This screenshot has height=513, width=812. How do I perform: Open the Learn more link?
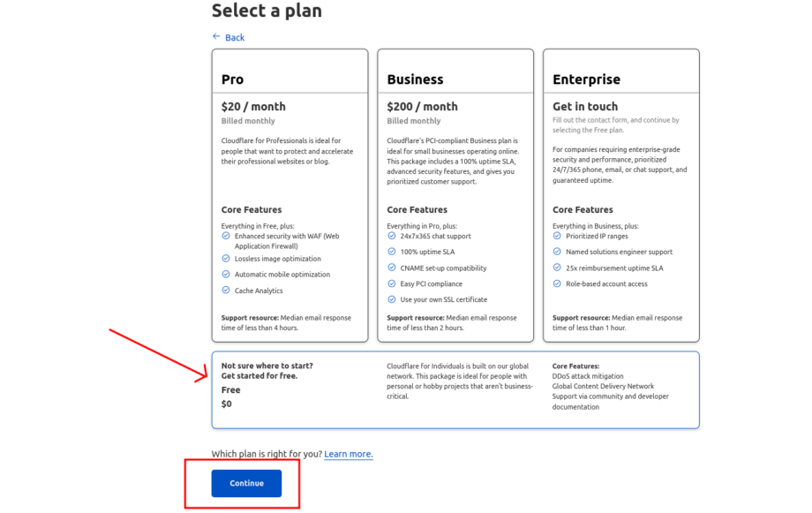click(349, 454)
